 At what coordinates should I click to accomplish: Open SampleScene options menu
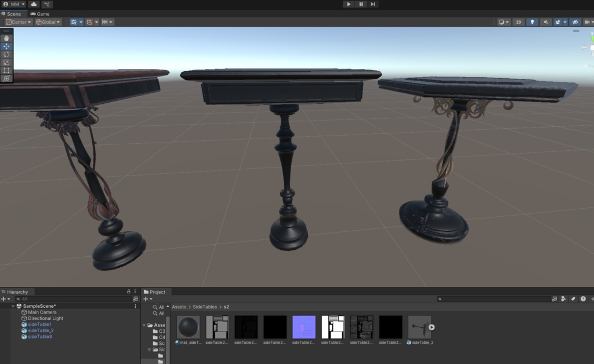click(x=135, y=306)
